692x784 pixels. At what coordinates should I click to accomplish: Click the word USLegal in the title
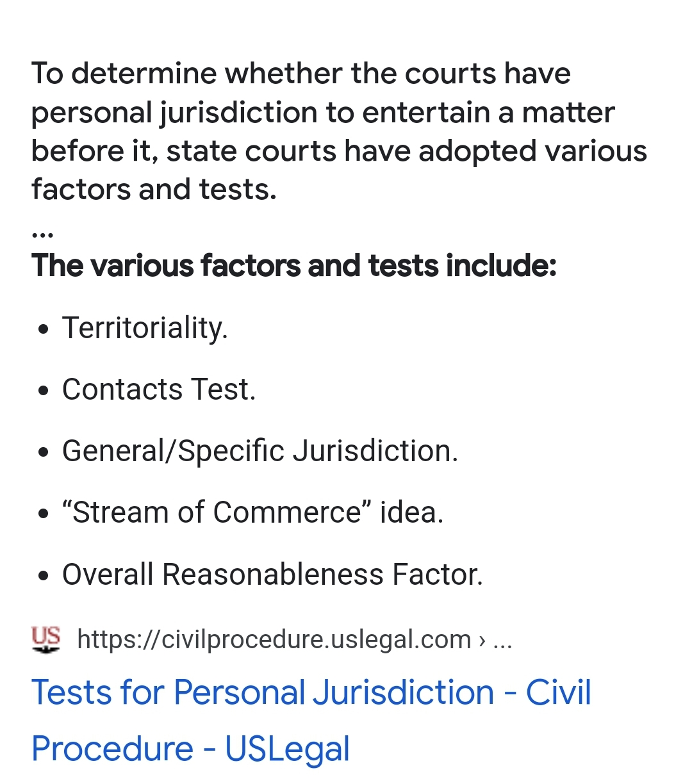[287, 749]
